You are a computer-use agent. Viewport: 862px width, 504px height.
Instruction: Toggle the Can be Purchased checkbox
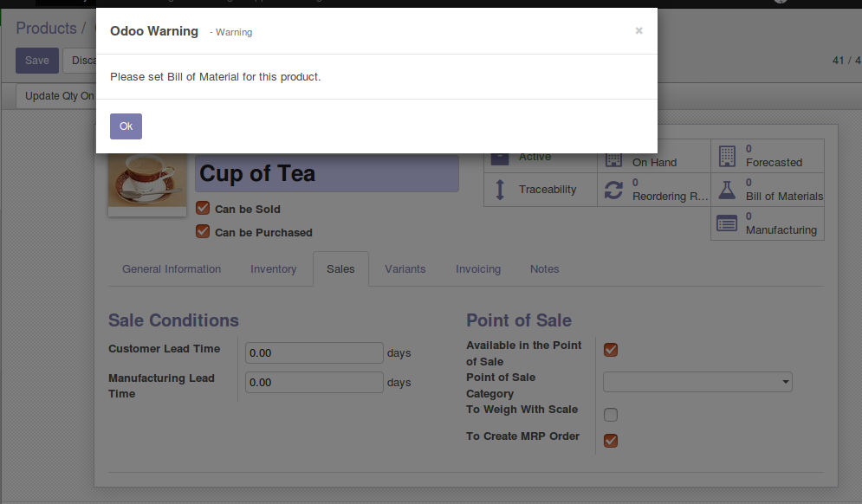click(x=203, y=231)
